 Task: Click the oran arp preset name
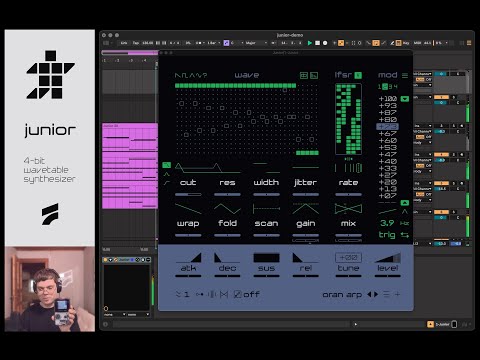(342, 295)
